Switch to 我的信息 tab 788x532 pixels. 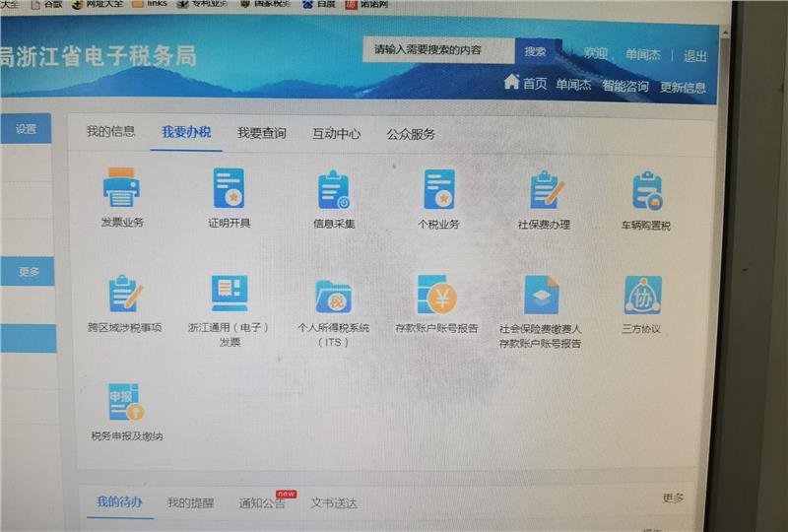pyautogui.click(x=110, y=132)
